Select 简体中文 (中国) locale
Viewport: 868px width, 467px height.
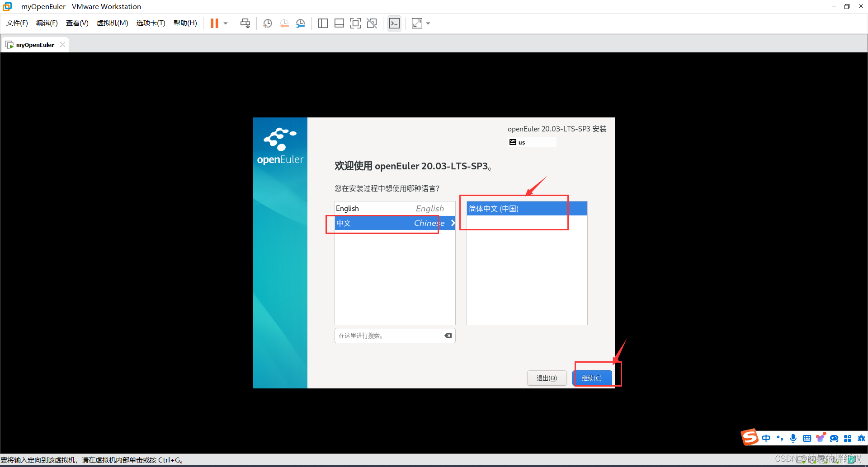(527, 209)
